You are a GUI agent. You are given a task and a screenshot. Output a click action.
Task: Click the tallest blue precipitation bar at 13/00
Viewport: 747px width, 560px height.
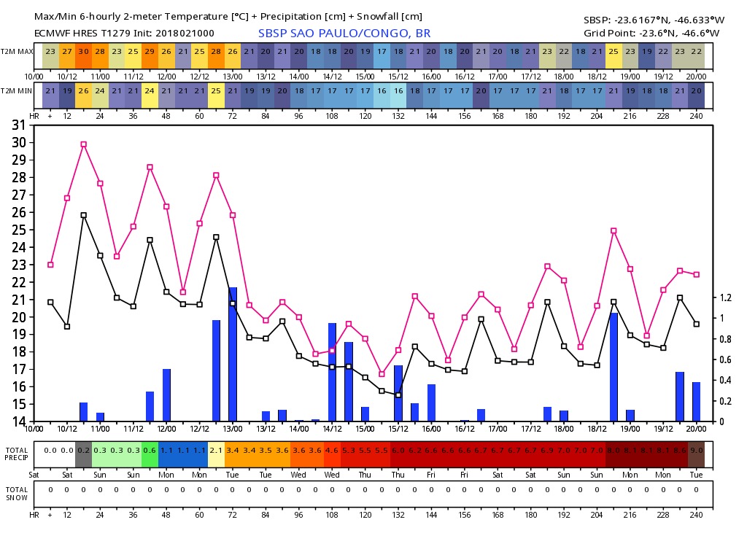tap(233, 354)
